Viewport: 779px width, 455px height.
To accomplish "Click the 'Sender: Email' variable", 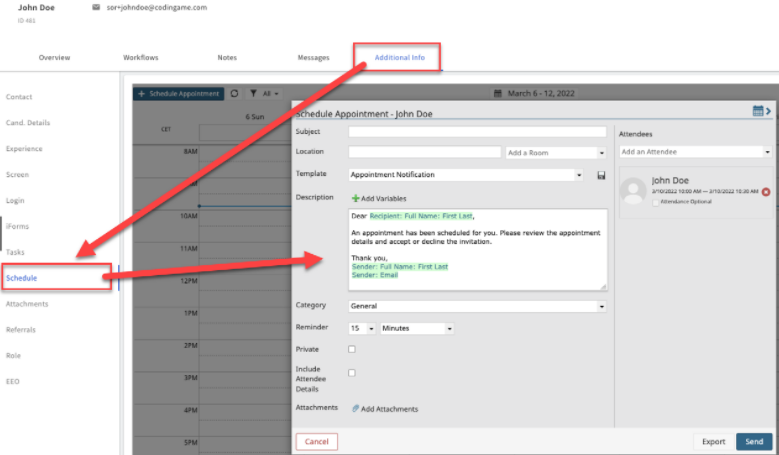I will (375, 275).
